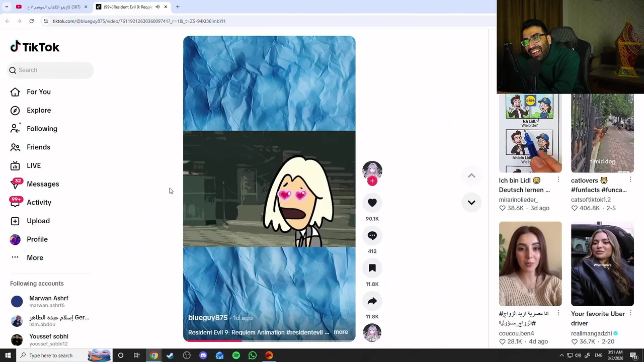Open options for Ich bin Lidl video
Screen dimensions: 644x362
[558, 179]
